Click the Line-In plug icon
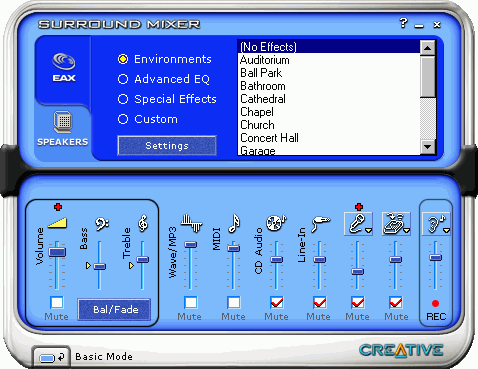The width and height of the screenshot is (478, 369). (321, 223)
